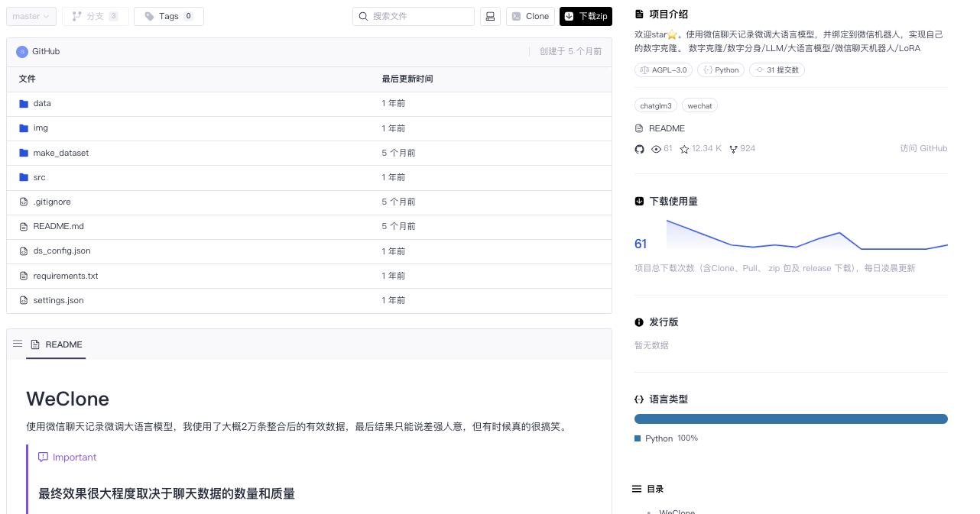
Task: Open the data folder
Action: coord(42,103)
